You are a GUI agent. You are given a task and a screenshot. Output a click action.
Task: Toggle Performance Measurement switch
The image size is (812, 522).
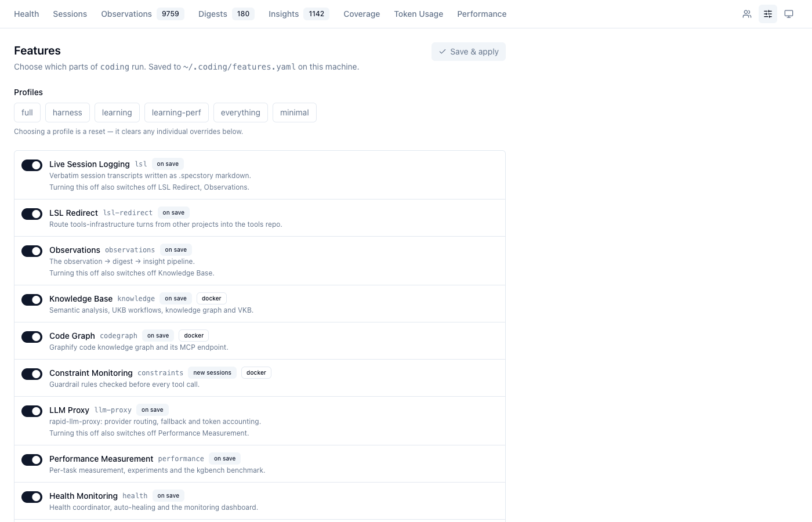coord(32,460)
